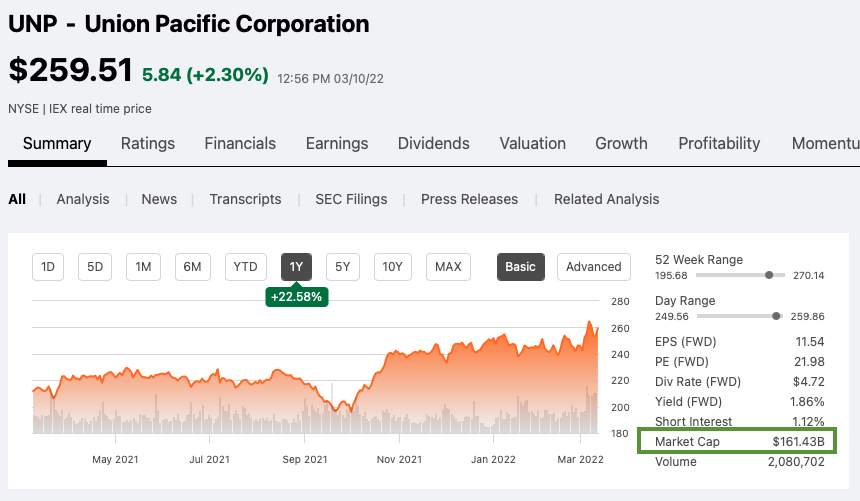
Task: Choose the 6M time period
Action: 192,267
